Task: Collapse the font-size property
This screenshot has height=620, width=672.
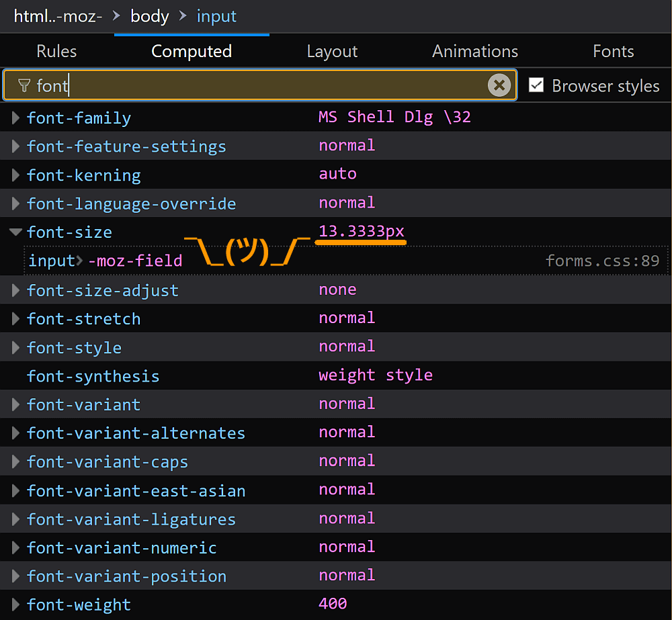Action: (15, 232)
